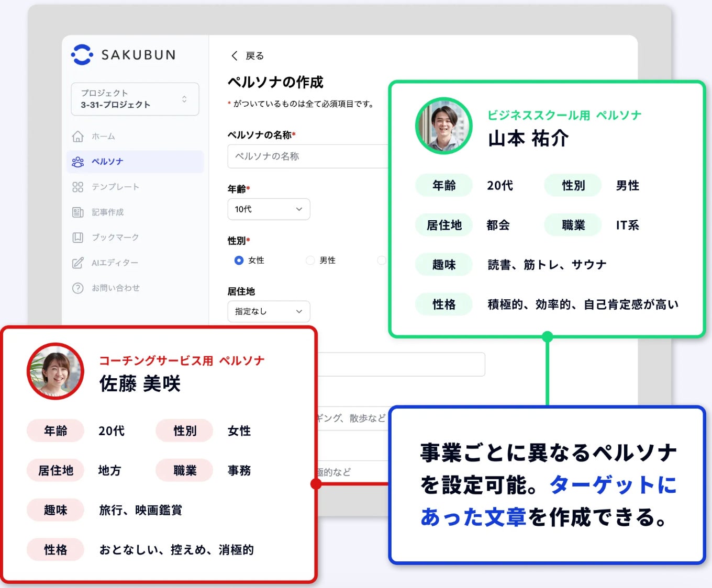
Task: Click the 女性 value in red card
Action: point(239,431)
